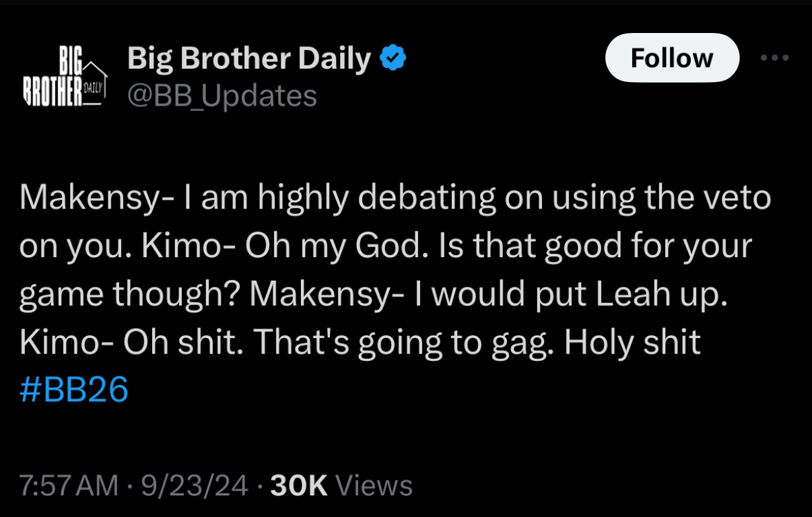The height and width of the screenshot is (517, 812).
Task: Open the three-dot more options menu
Action: coord(774,58)
